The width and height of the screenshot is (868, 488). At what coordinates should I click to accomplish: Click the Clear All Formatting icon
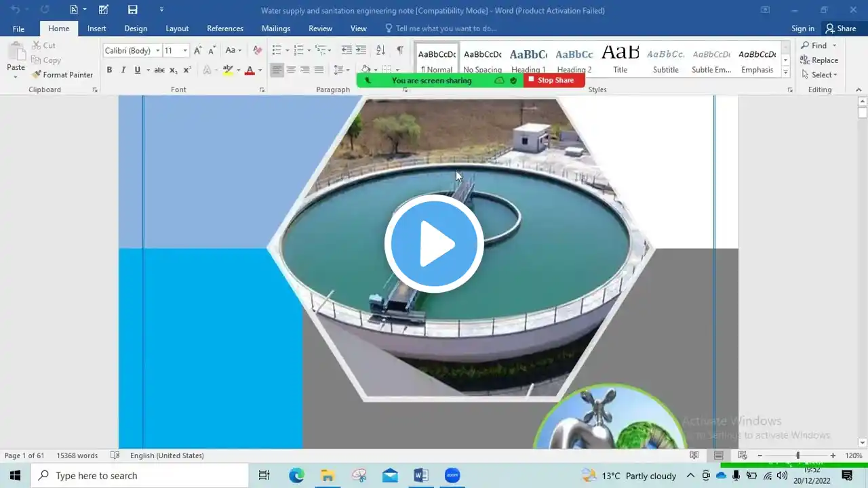[257, 50]
